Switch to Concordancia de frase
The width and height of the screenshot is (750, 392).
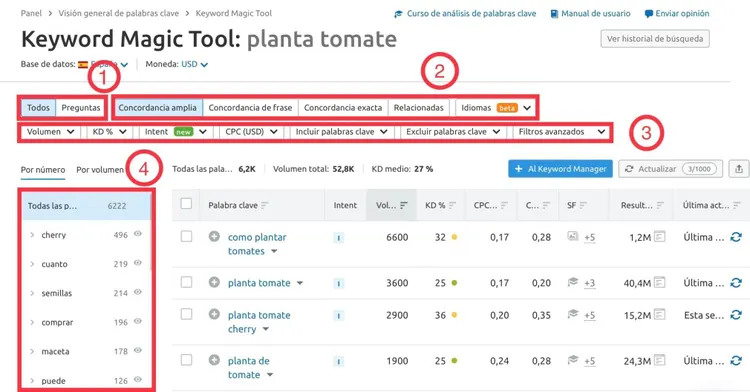(x=250, y=108)
